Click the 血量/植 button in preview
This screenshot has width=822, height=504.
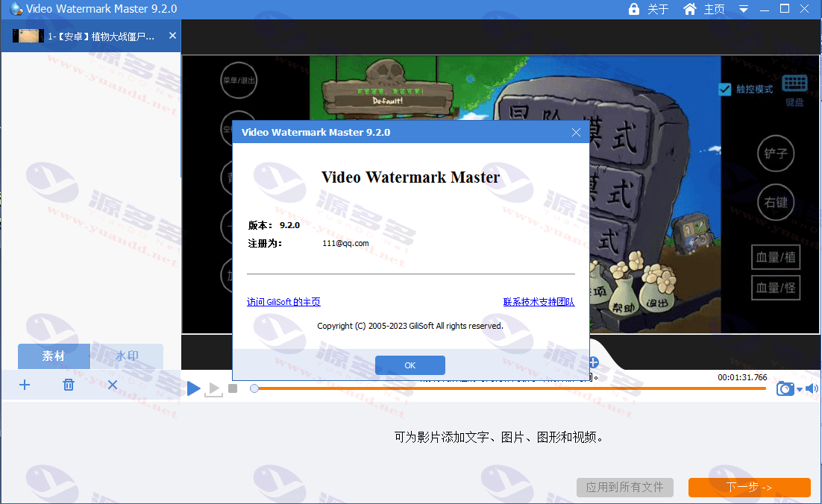[776, 257]
